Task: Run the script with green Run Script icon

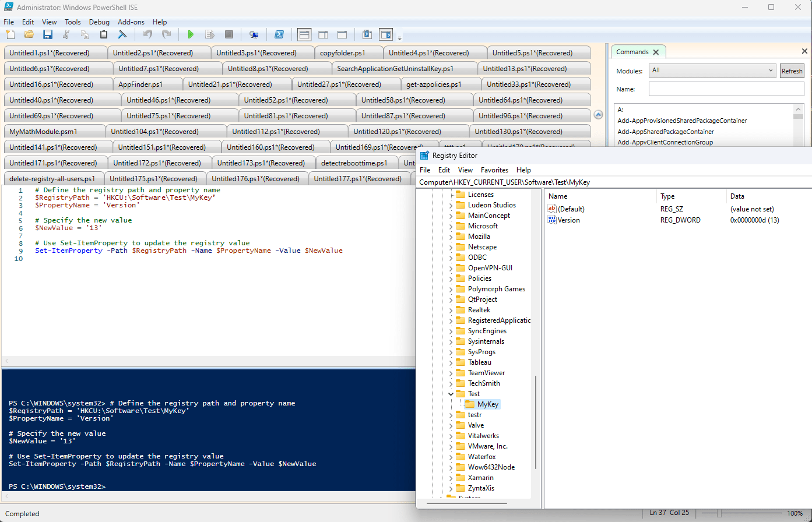Action: tap(189, 34)
